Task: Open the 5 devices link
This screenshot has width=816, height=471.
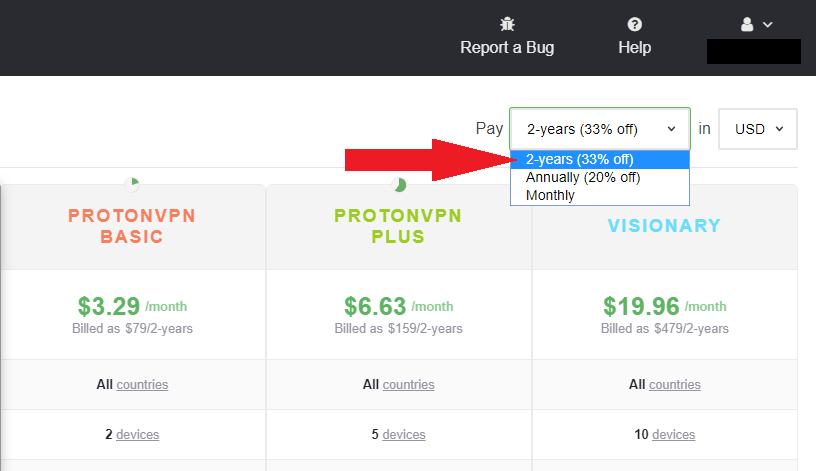Action: coord(404,434)
